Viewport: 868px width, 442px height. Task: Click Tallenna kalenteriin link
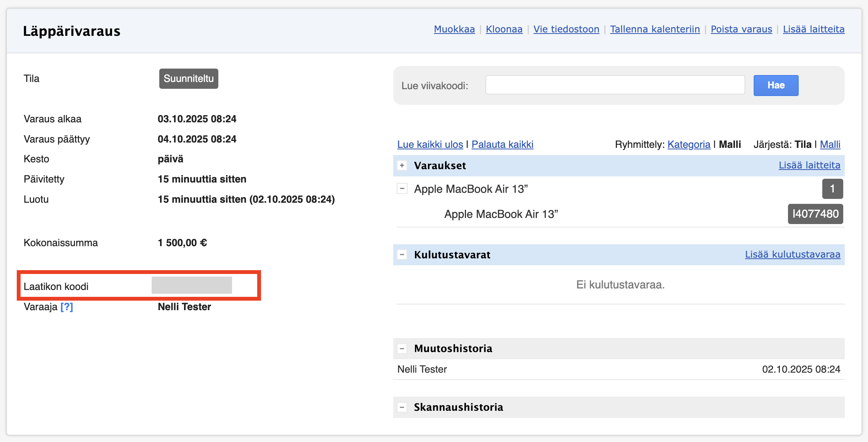coord(655,29)
